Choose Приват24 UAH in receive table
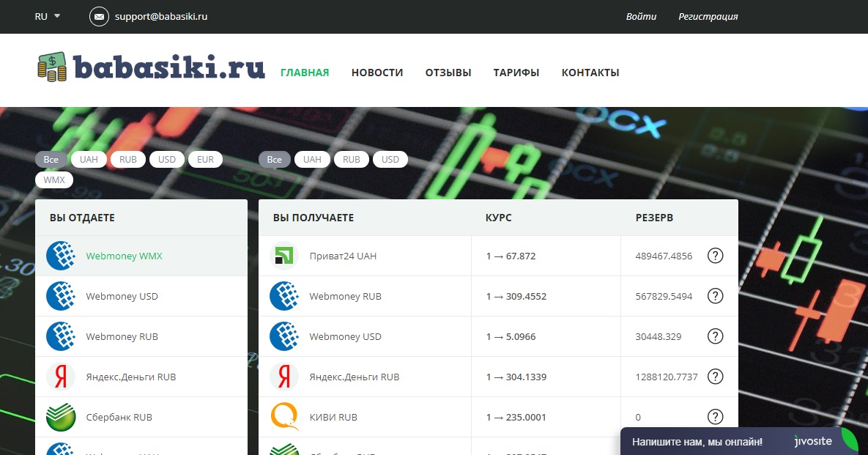The image size is (868, 455). [343, 256]
